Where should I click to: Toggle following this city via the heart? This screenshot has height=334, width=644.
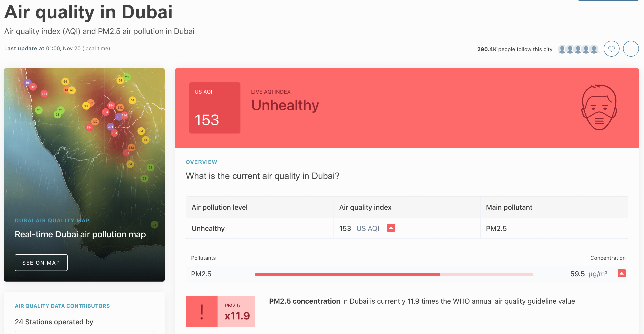click(x=612, y=49)
